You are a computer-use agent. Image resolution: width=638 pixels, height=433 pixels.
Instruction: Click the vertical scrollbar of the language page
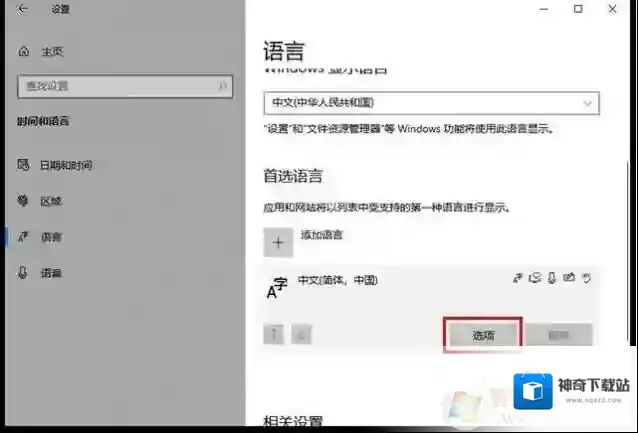pos(626,200)
